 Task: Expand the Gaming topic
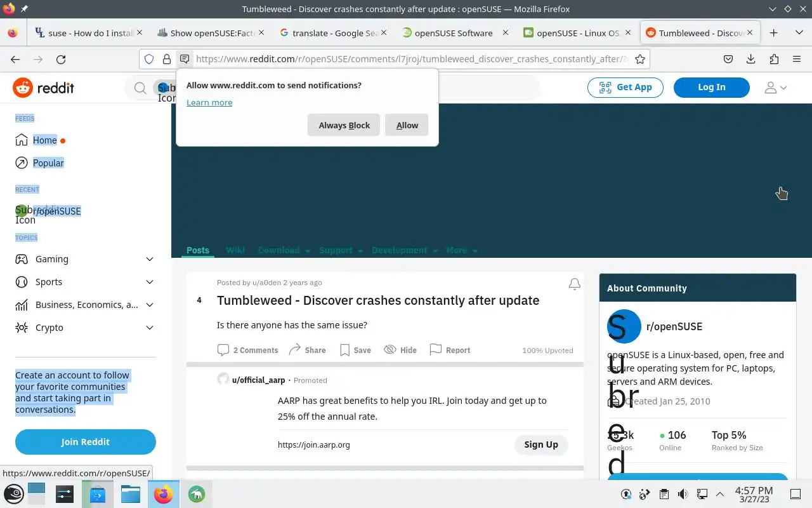pyautogui.click(x=150, y=259)
